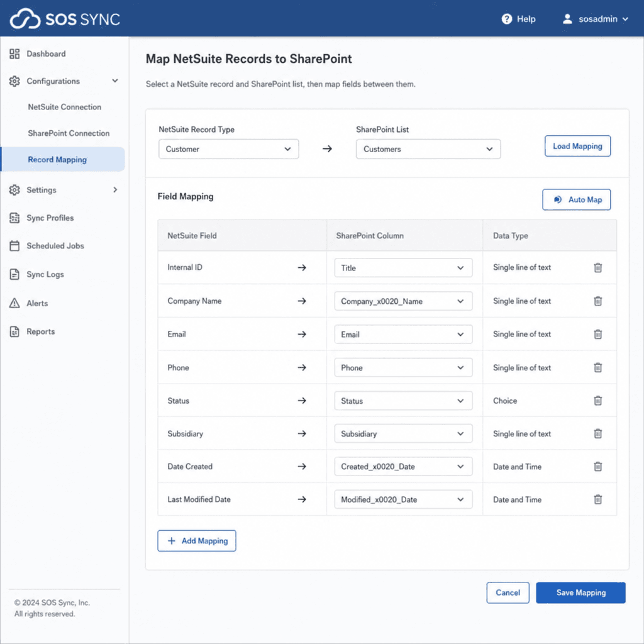Open Reports page
Screen dimensions: 644x644
40,331
